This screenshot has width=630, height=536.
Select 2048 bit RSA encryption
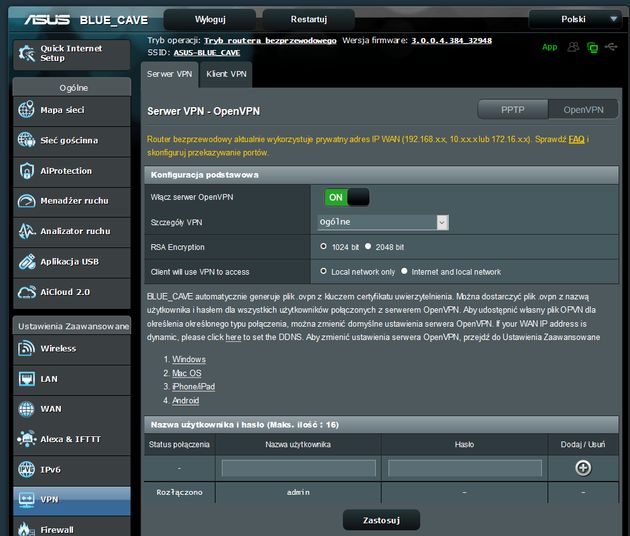[368, 246]
